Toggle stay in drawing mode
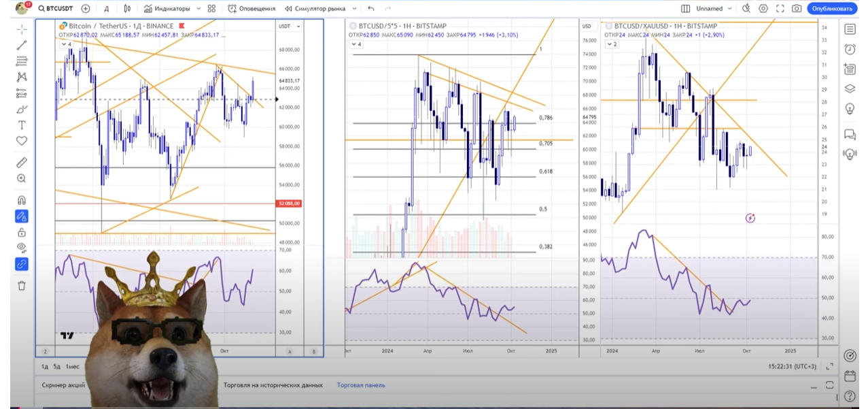 22,216
